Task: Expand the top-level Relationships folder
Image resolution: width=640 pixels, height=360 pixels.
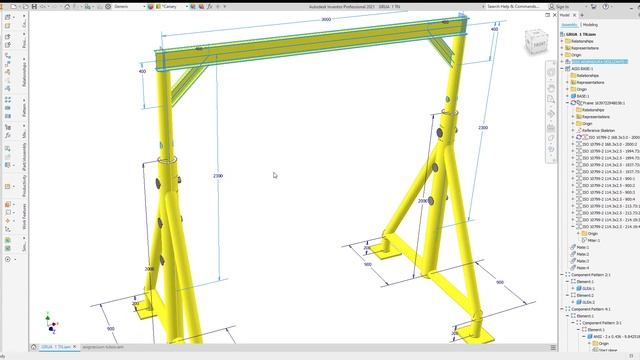Action: 562,41
